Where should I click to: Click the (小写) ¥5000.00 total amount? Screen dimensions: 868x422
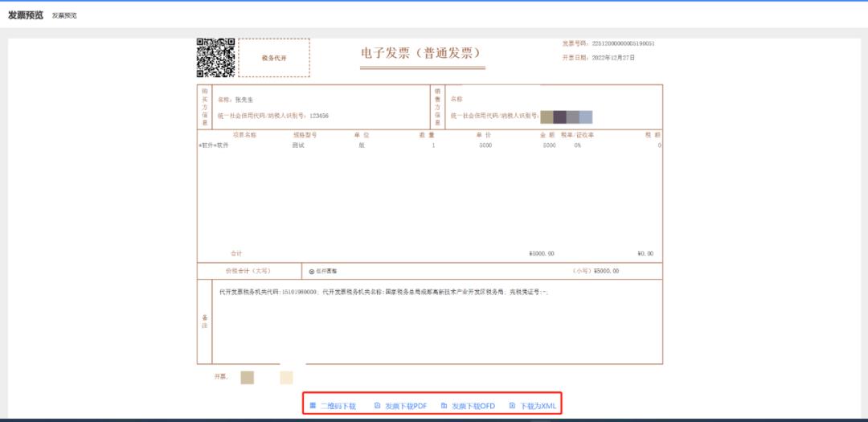596,271
